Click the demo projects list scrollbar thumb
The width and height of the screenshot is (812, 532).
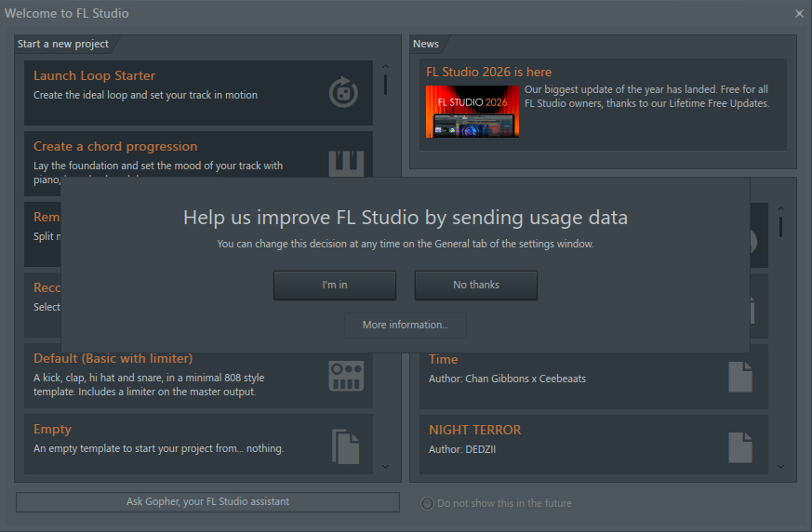coord(781,227)
